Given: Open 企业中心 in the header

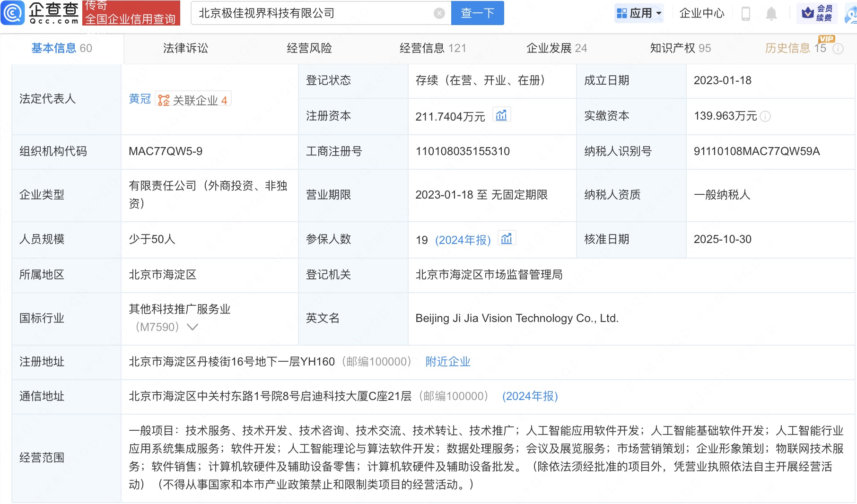Looking at the screenshot, I should (701, 13).
